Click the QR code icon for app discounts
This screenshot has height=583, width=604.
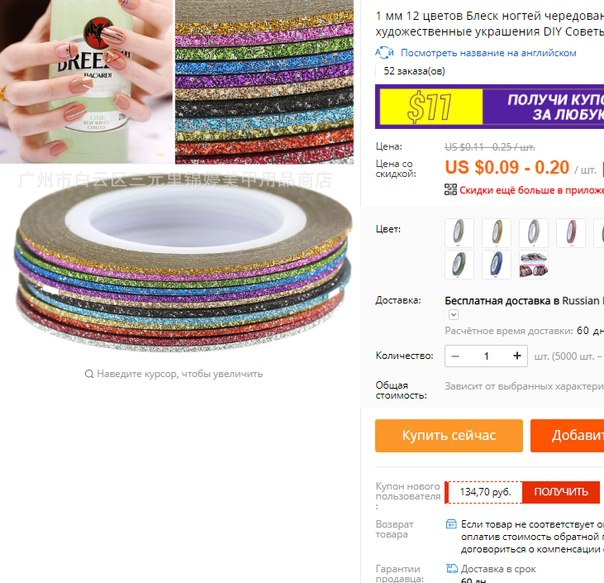[x=450, y=190]
